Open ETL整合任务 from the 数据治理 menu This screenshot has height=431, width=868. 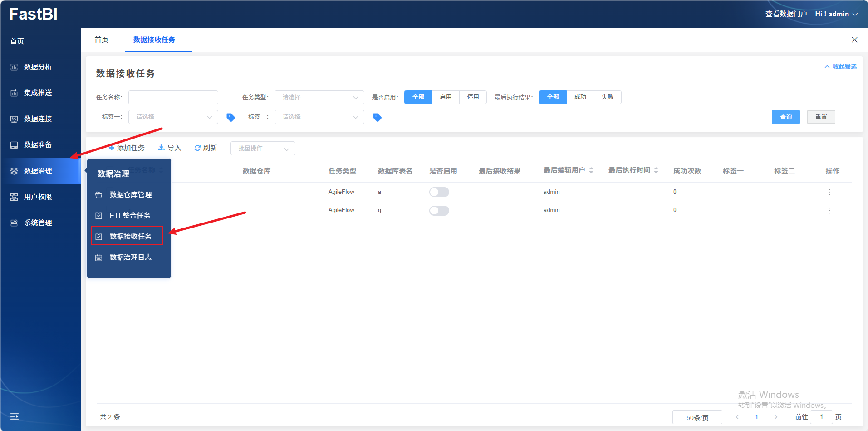point(130,216)
